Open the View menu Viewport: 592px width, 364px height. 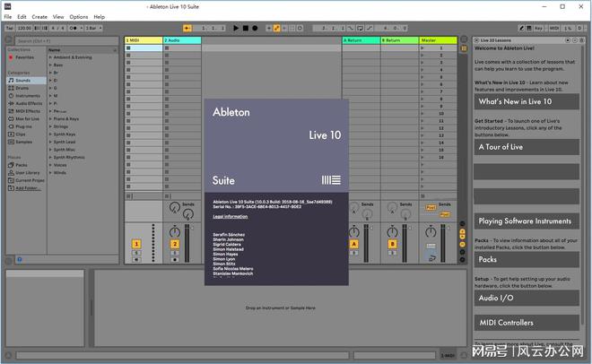[x=58, y=17]
